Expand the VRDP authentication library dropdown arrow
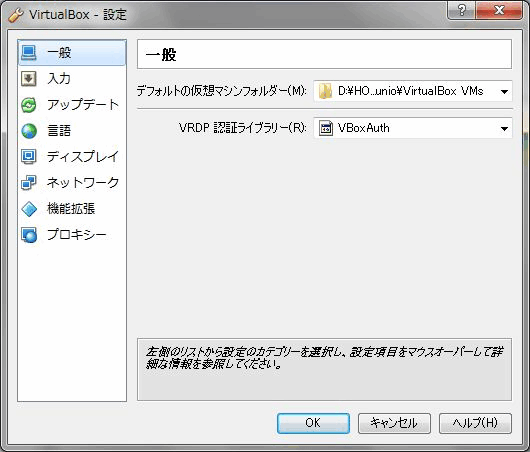The image size is (530, 452). (x=504, y=129)
